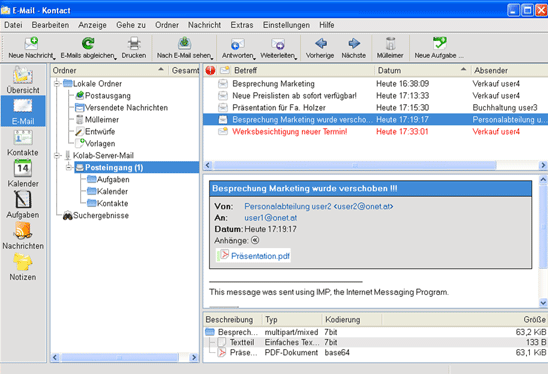Collapse the Lokale Ordner tree node
Image resolution: width=548 pixels, height=374 pixels.
pos(57,84)
